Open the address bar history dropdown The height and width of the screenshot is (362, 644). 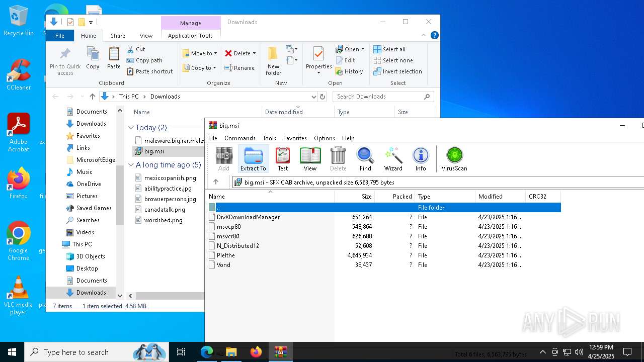[x=313, y=97]
